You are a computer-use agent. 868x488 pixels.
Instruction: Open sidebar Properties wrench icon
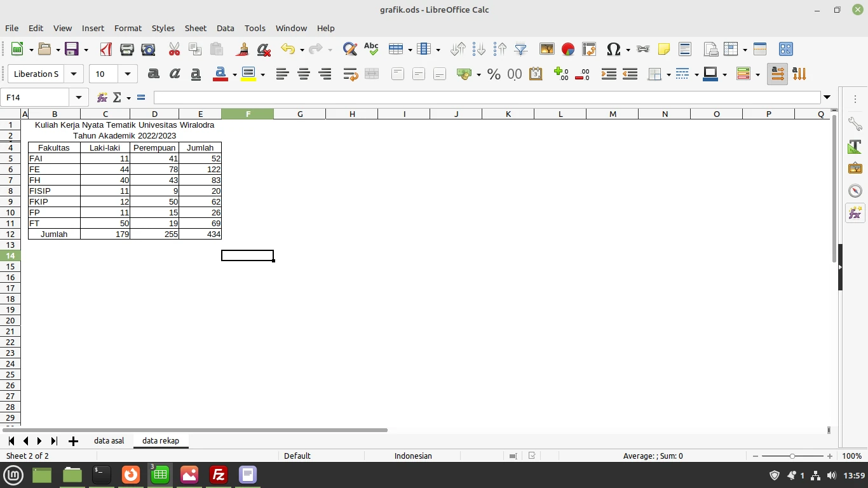pos(855,124)
